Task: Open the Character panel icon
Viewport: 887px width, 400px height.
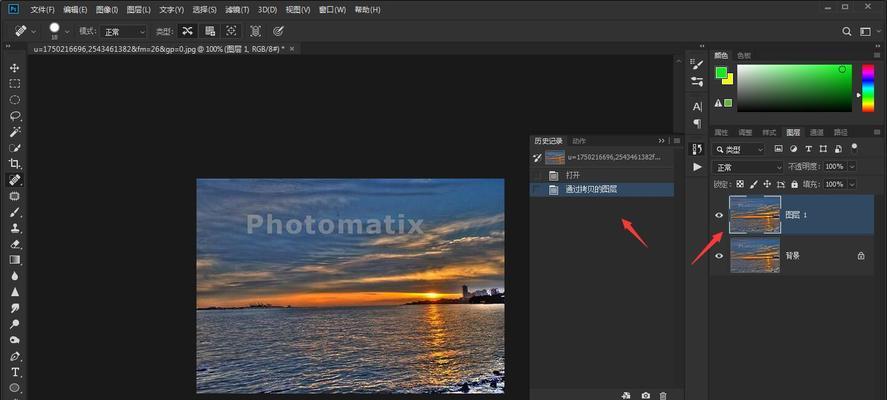Action: click(697, 106)
